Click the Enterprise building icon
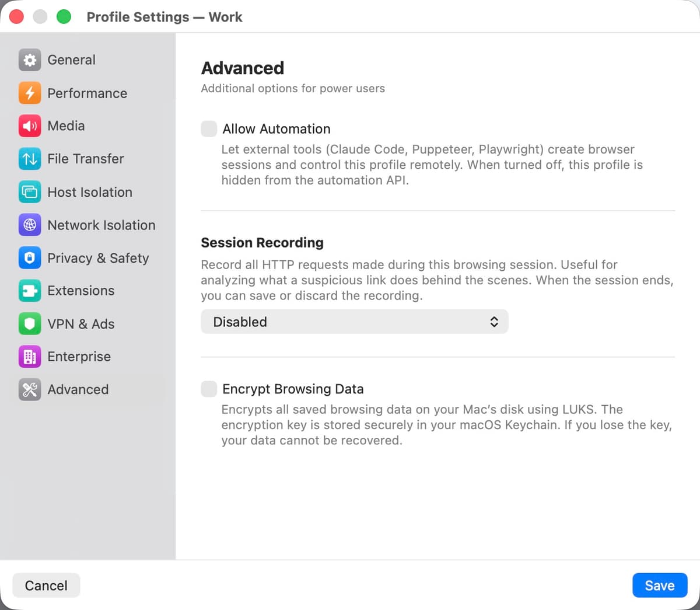 coord(30,357)
